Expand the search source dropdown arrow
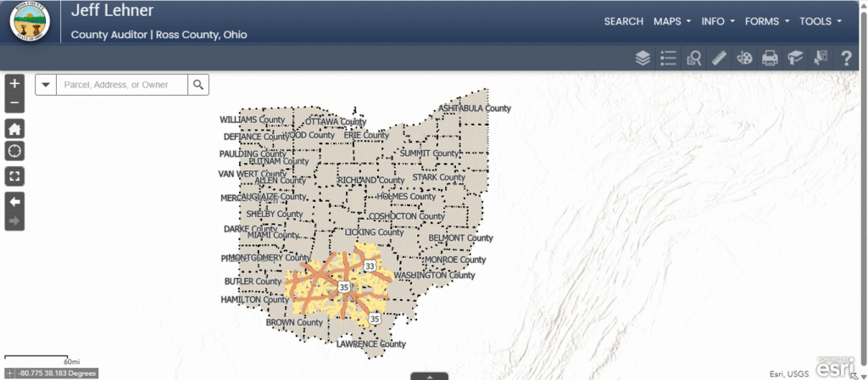The height and width of the screenshot is (380, 868). (46, 85)
